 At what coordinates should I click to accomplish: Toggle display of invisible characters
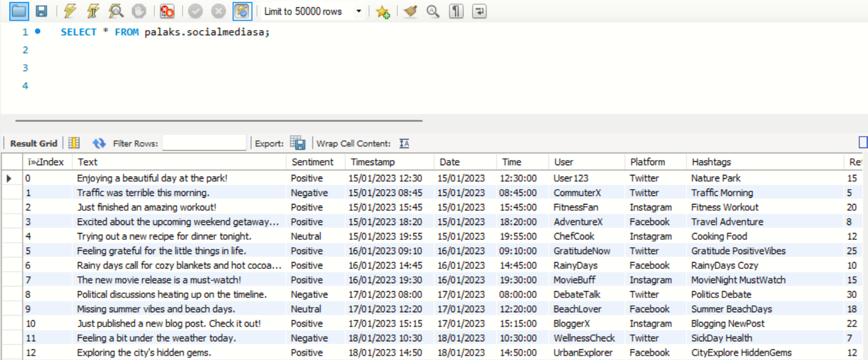[456, 11]
